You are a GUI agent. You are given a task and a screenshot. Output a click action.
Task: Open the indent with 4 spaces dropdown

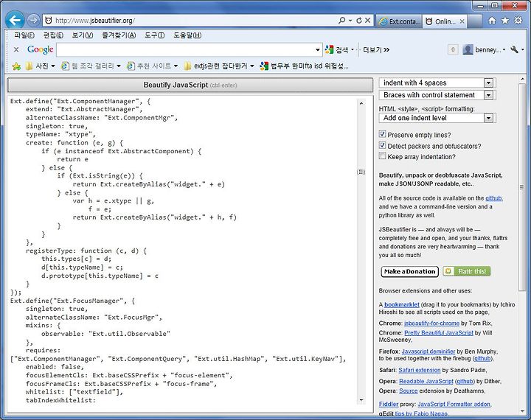437,83
